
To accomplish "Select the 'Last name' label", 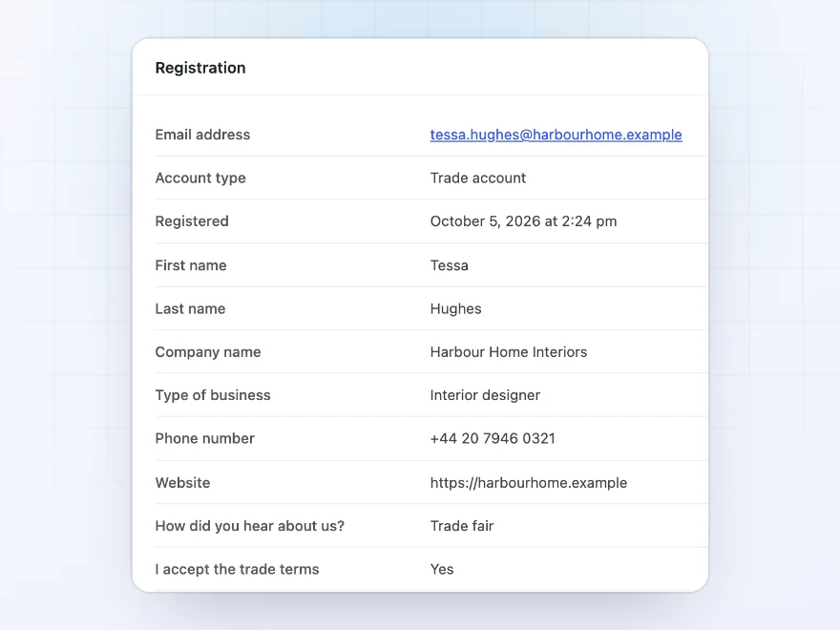I will point(190,308).
